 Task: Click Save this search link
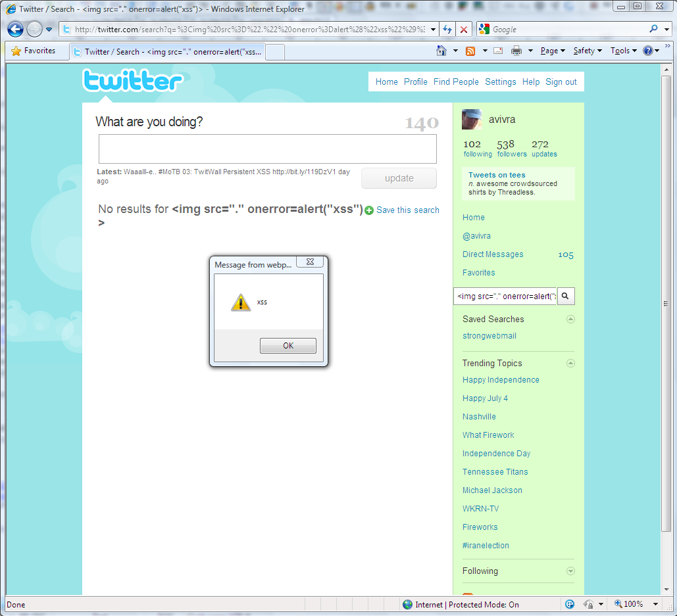coord(408,210)
